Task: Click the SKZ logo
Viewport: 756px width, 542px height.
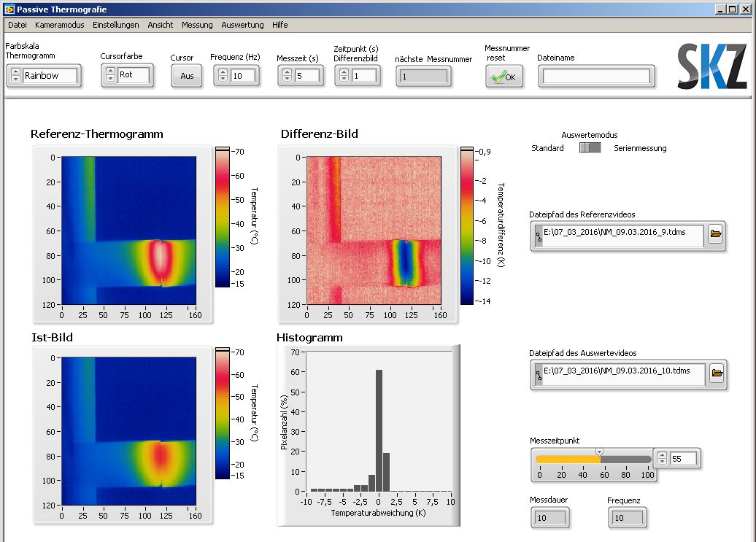Action: [x=711, y=66]
